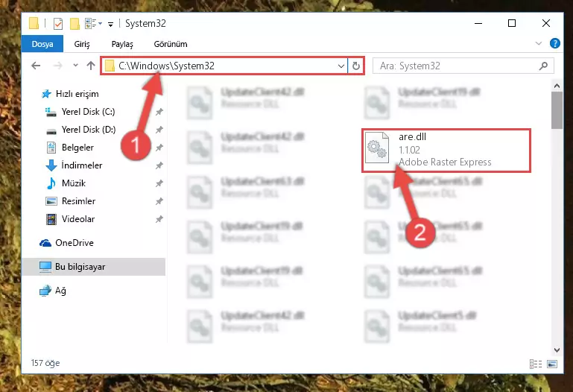Open the address bar history dropdown
This screenshot has width=573, height=392.
pos(341,66)
